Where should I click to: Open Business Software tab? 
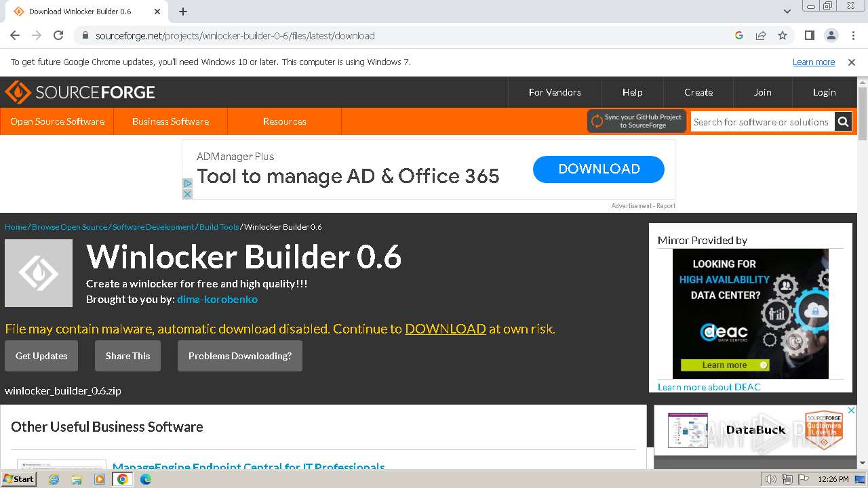pos(170,121)
